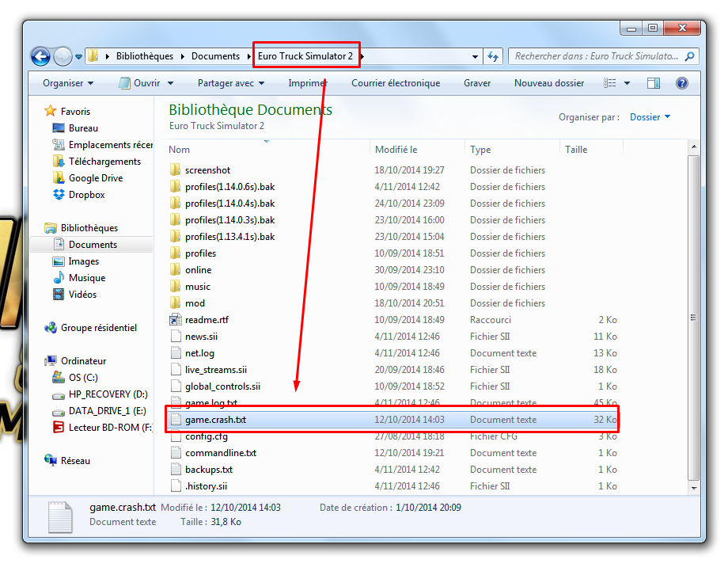728x571 pixels.
Task: Click the Forward navigation arrow
Action: point(63,57)
